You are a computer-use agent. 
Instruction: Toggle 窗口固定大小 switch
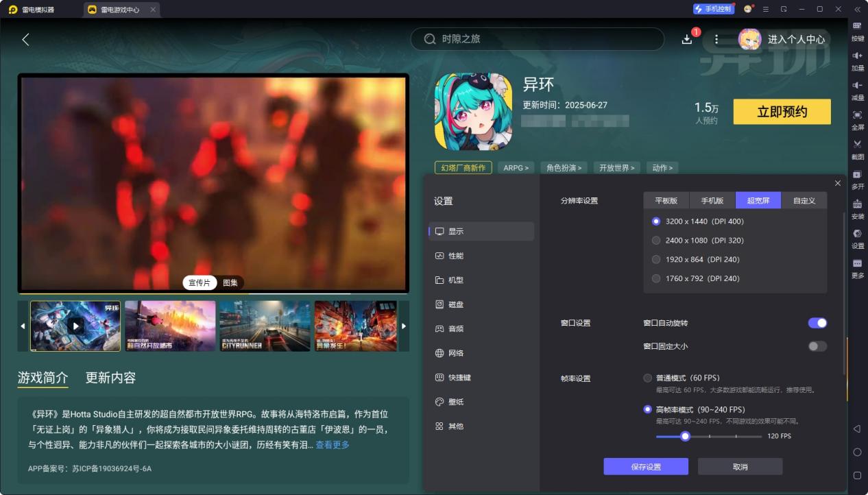pos(817,346)
